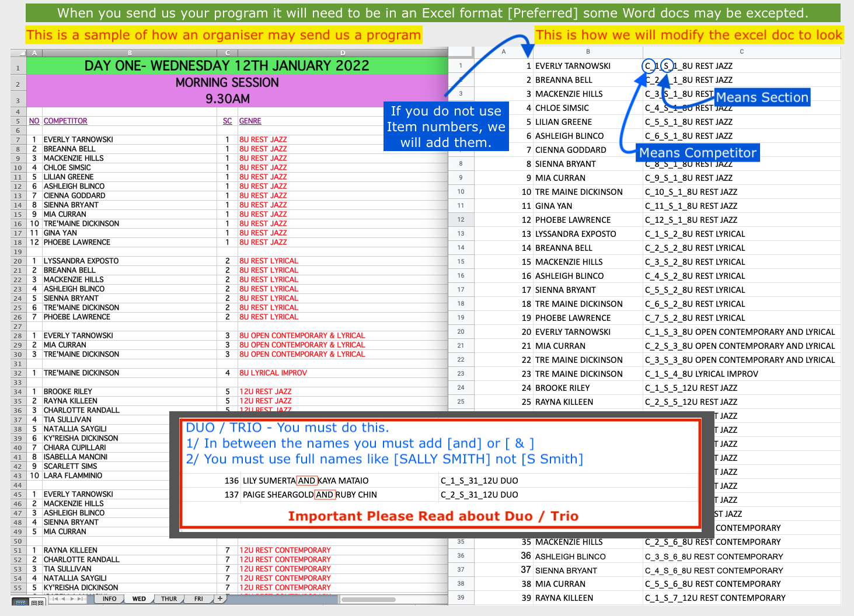The height and width of the screenshot is (616, 854).
Task: Select column B header in left spreadsheet
Action: (130, 53)
